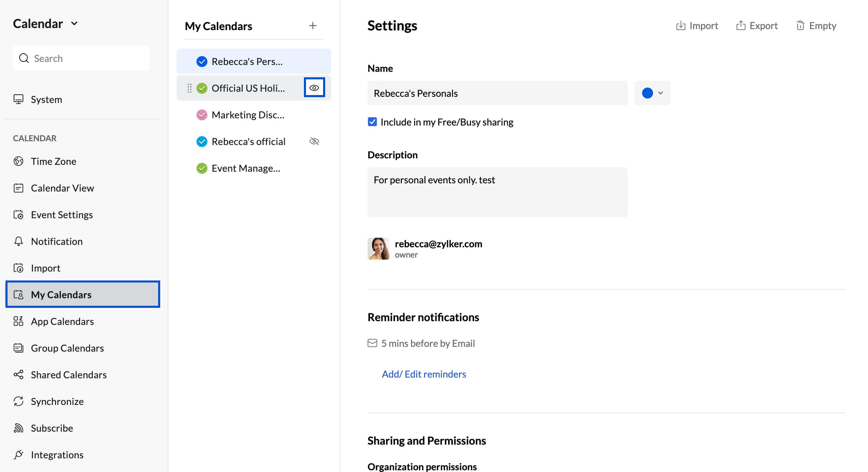Show Rebecca's official calendar via crossed eye

[x=314, y=141]
